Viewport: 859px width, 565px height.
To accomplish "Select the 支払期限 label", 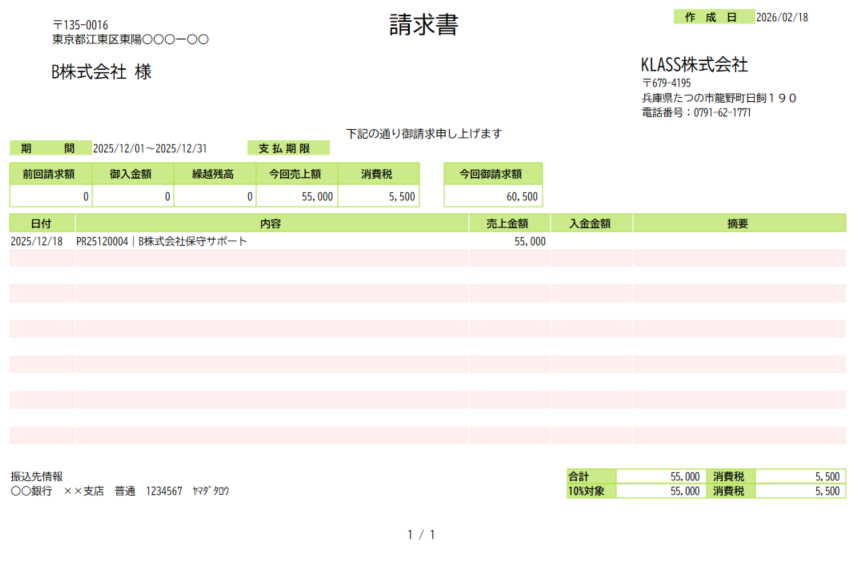I will pos(287,148).
